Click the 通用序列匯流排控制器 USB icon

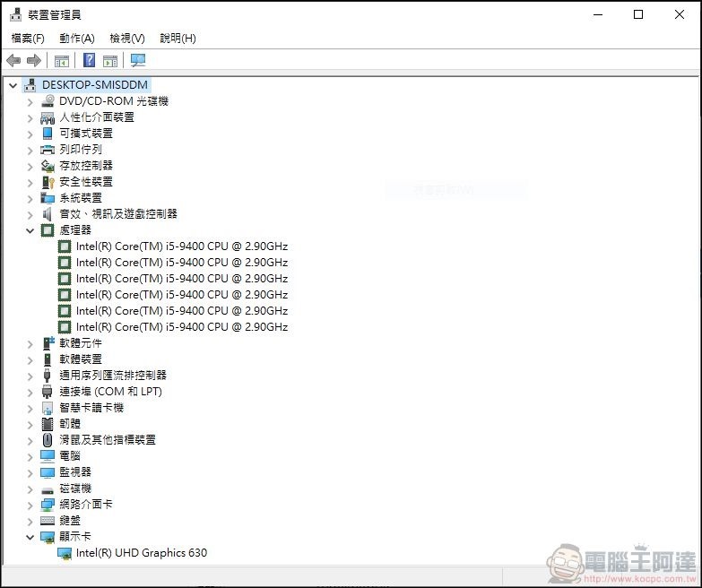(47, 376)
